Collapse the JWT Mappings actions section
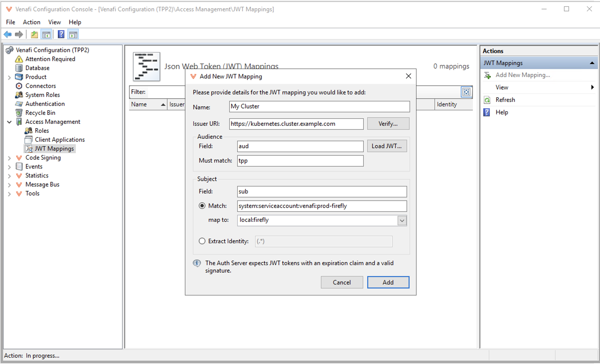This screenshot has height=364, width=600. [x=592, y=63]
